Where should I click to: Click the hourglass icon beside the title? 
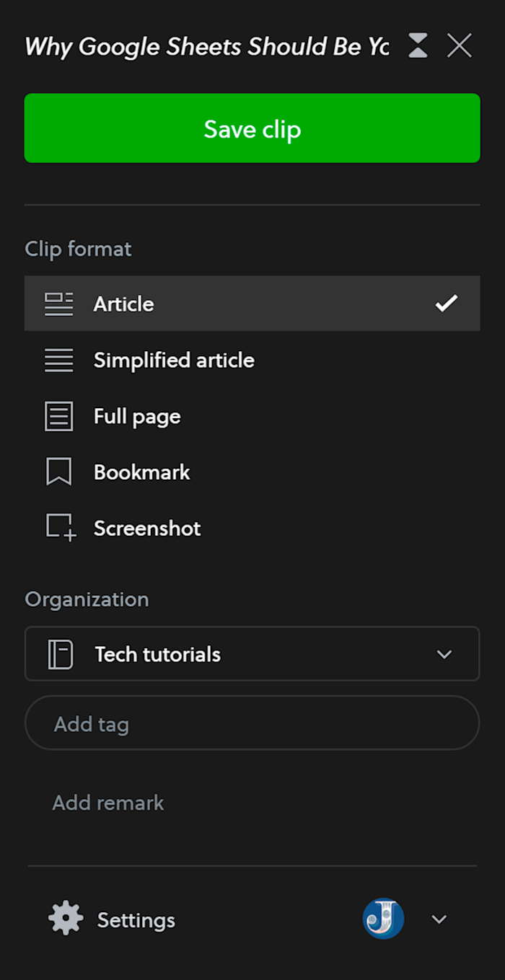[418, 46]
